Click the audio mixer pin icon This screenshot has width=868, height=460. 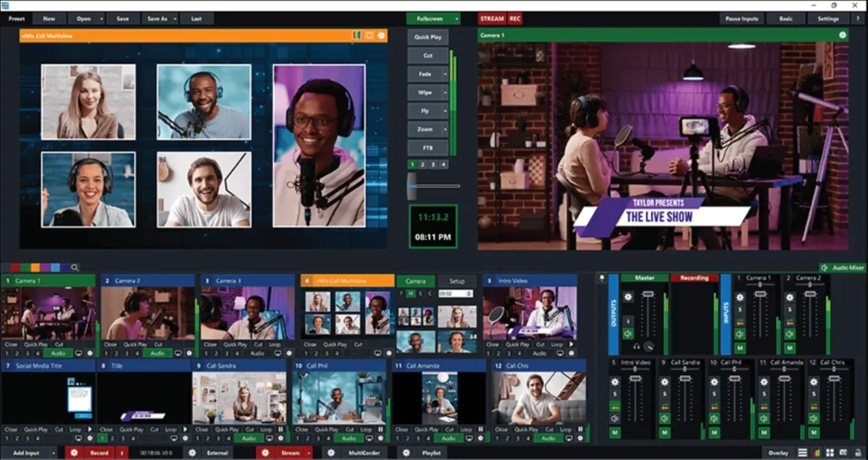point(602,279)
